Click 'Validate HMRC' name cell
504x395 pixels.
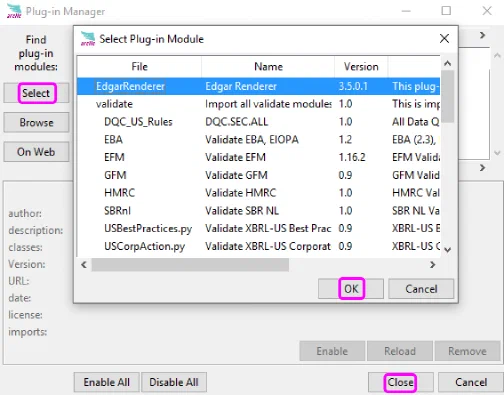coord(241,193)
